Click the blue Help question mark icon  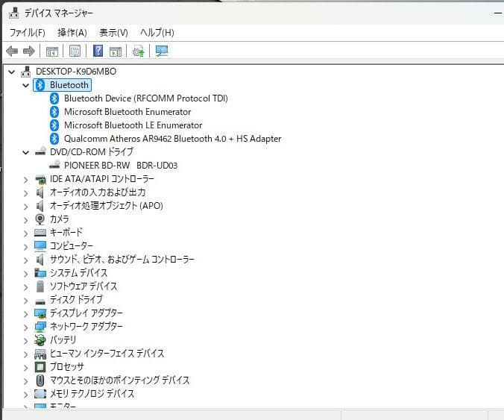pyautogui.click(x=98, y=51)
